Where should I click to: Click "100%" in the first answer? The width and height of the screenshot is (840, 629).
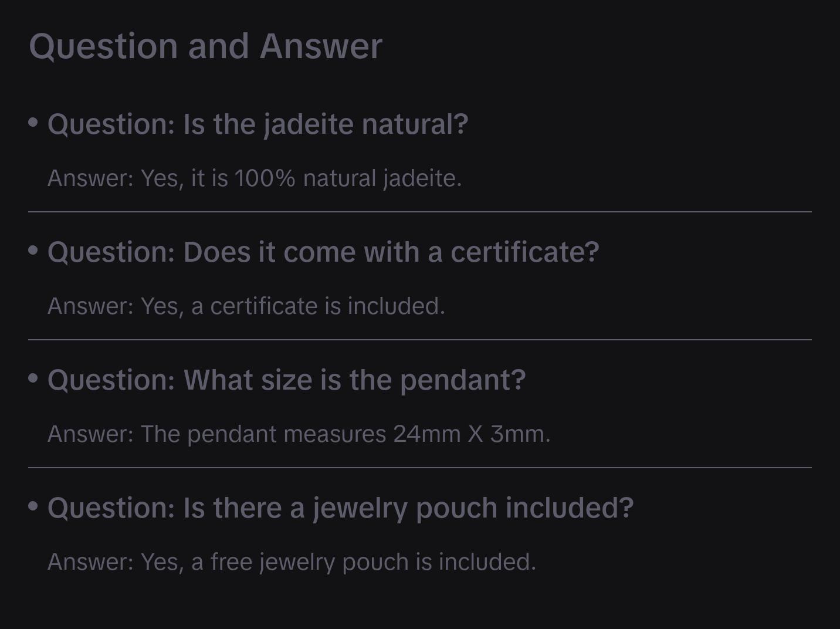(265, 178)
